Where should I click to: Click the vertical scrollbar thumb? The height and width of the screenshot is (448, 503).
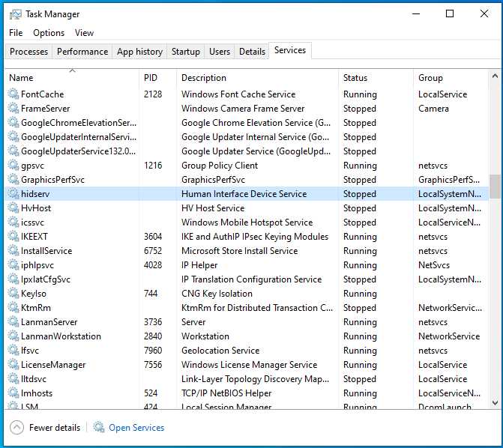click(x=495, y=187)
